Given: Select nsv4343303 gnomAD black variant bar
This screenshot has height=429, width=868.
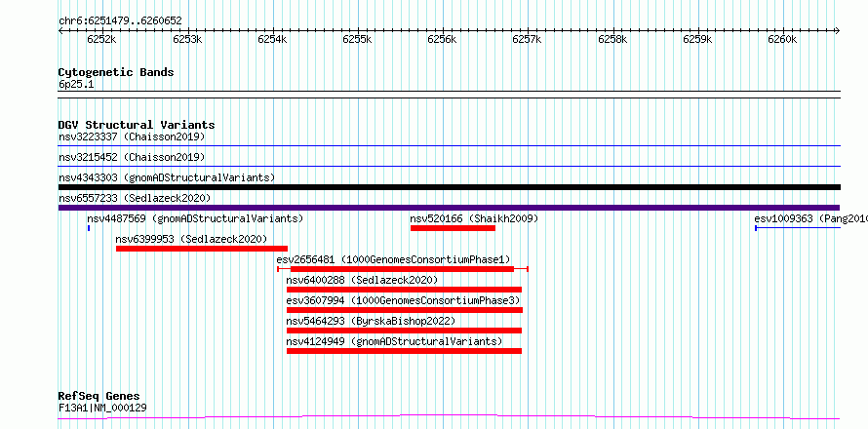Looking at the screenshot, I should [449, 187].
